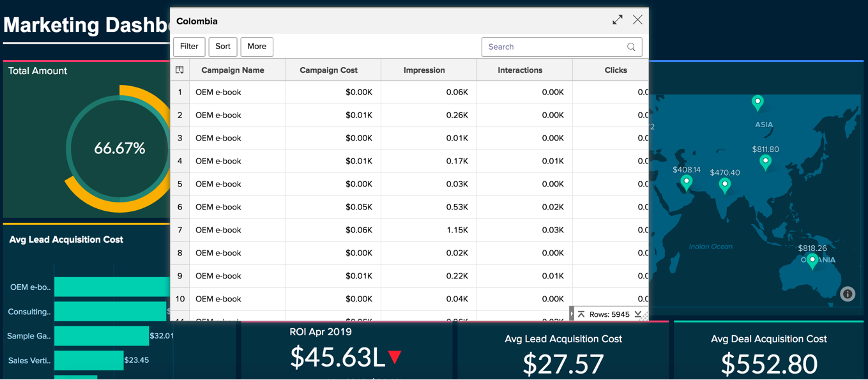Image resolution: width=868 pixels, height=380 pixels.
Task: Click the Campaign Cost column header
Action: click(328, 70)
